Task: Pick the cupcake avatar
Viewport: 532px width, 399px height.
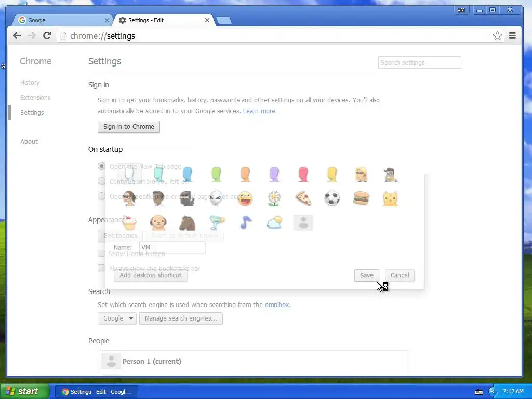Action: click(129, 222)
